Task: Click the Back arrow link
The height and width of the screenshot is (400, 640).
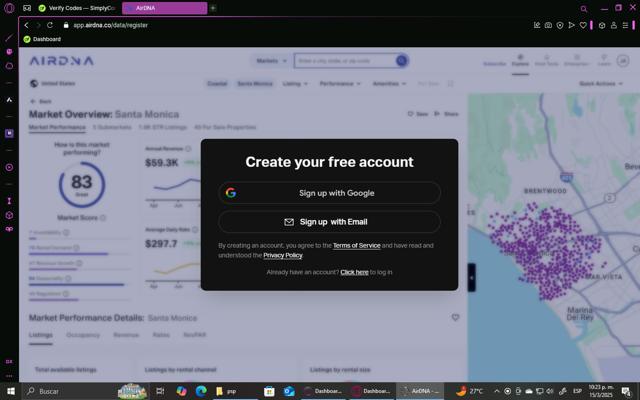Action: click(x=41, y=101)
